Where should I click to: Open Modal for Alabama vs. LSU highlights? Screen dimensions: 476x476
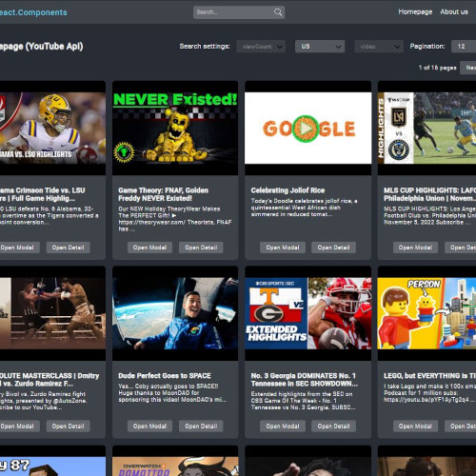pyautogui.click(x=19, y=248)
